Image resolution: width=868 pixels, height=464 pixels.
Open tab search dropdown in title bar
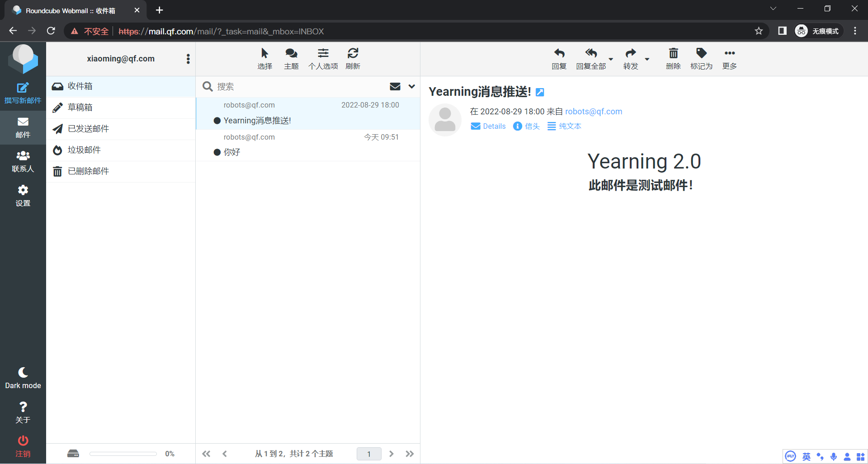tap(773, 9)
